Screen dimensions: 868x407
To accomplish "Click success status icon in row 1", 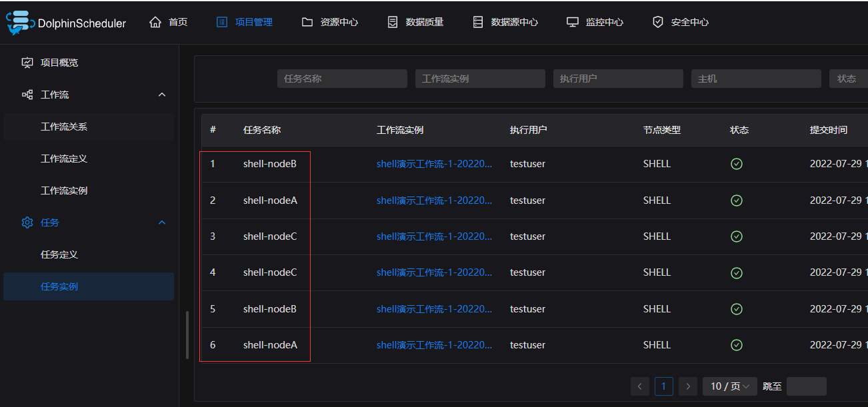I will (x=737, y=164).
